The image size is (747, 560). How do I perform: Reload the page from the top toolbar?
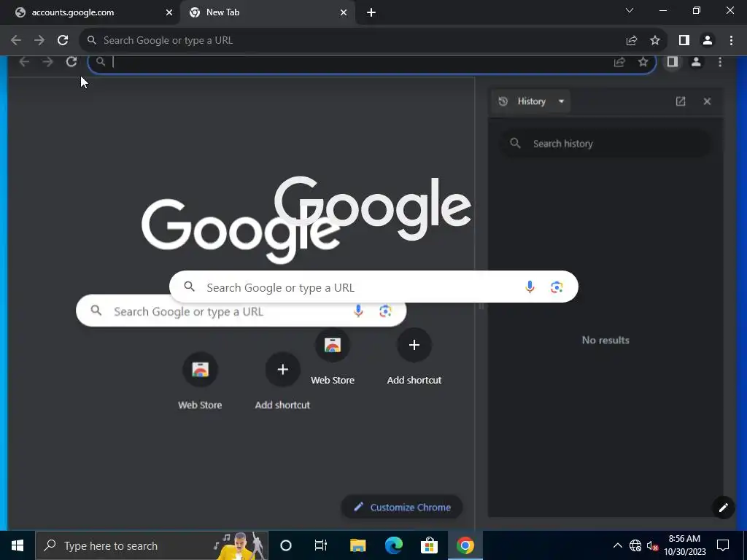pos(63,41)
